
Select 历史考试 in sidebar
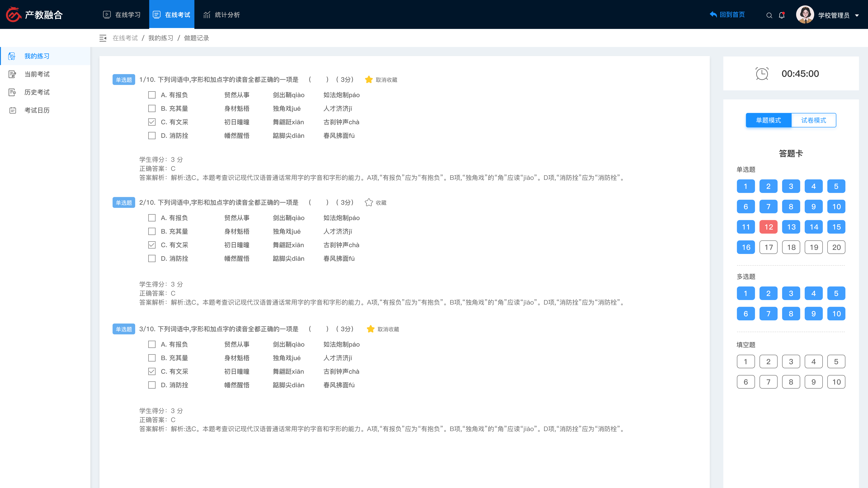tap(45, 92)
